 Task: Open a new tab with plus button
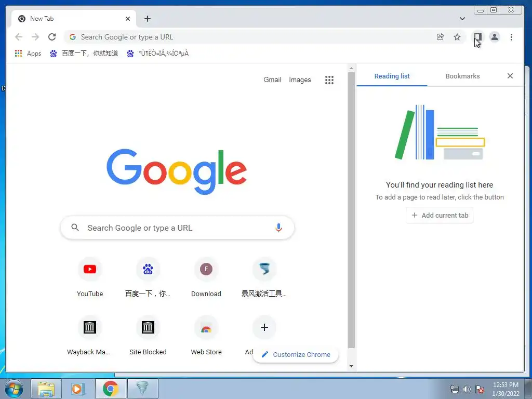pos(147,19)
